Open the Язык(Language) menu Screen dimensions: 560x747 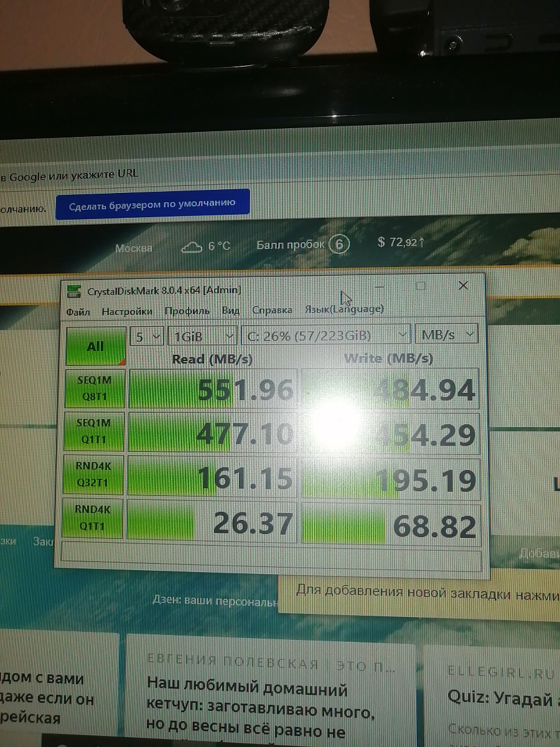(343, 309)
